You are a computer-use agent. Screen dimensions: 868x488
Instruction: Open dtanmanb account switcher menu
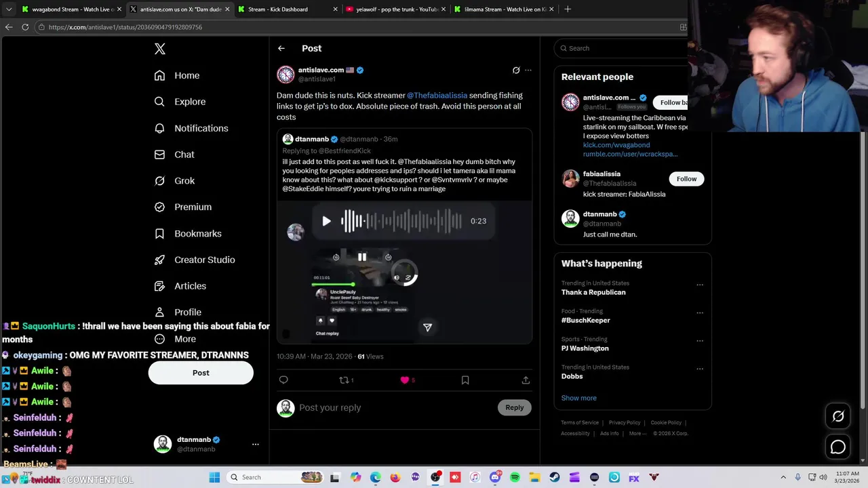pyautogui.click(x=256, y=445)
